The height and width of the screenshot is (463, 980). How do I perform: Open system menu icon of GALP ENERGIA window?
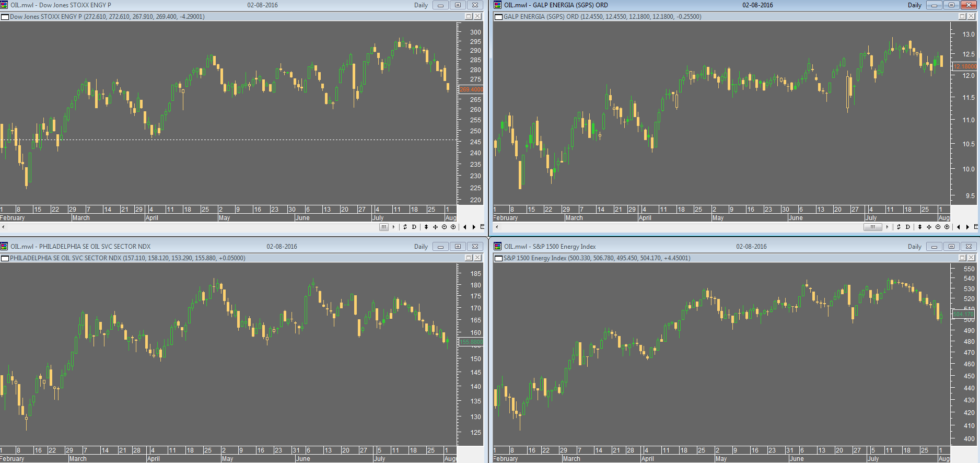click(x=498, y=5)
